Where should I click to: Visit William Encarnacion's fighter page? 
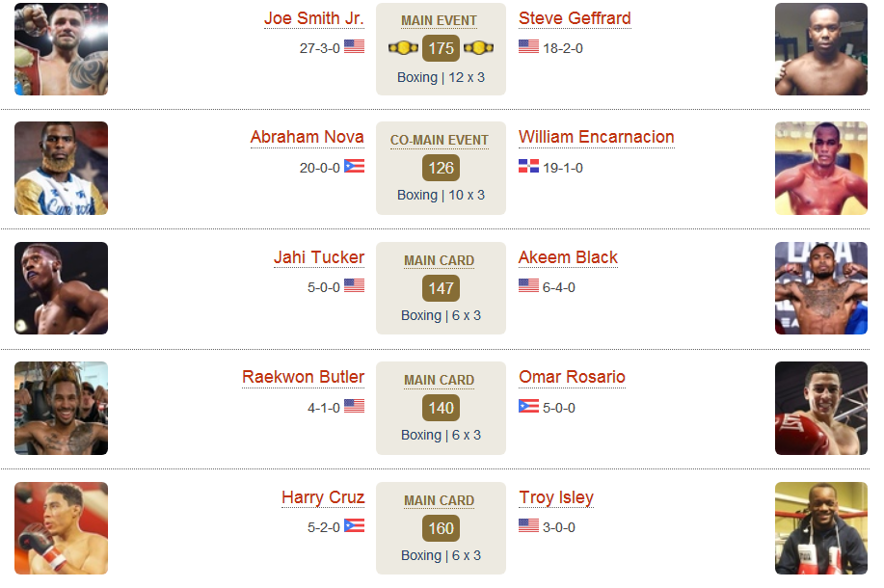click(597, 137)
